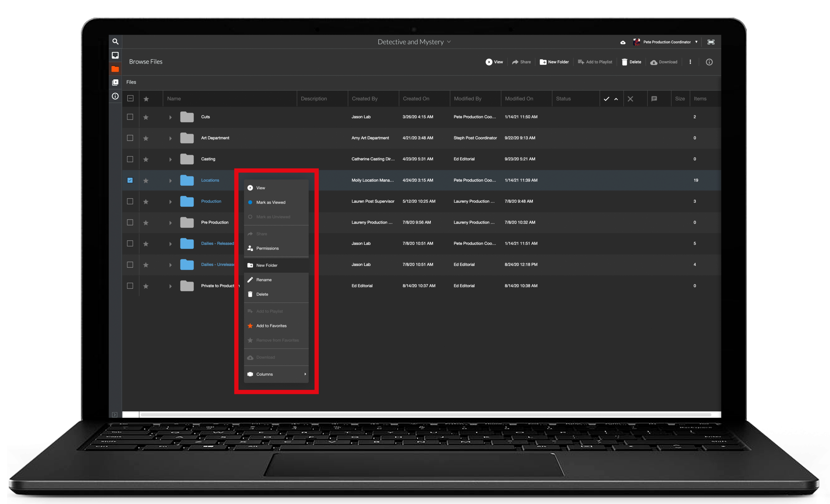Favorite the Cuts folder with star icon
The image size is (830, 504).
146,117
